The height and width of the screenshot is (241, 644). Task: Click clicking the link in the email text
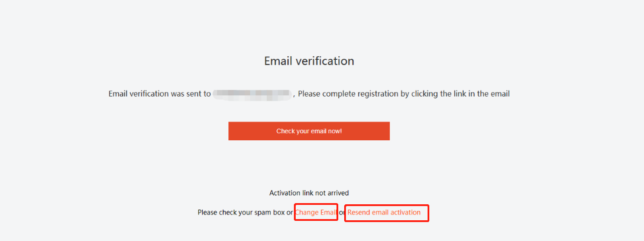pos(461,94)
